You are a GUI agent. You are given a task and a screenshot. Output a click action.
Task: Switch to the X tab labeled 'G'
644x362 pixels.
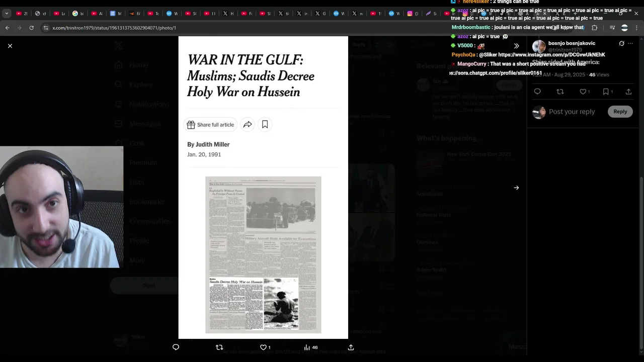pyautogui.click(x=320, y=14)
